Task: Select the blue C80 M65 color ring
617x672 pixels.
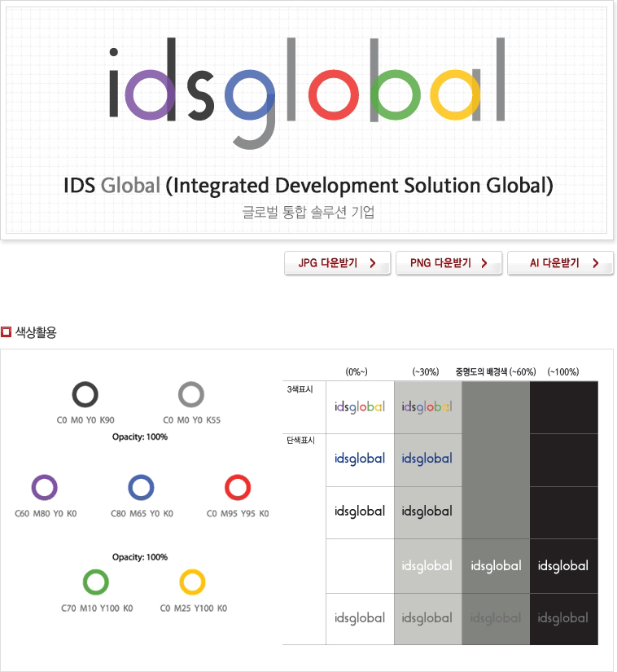Action: tap(142, 487)
